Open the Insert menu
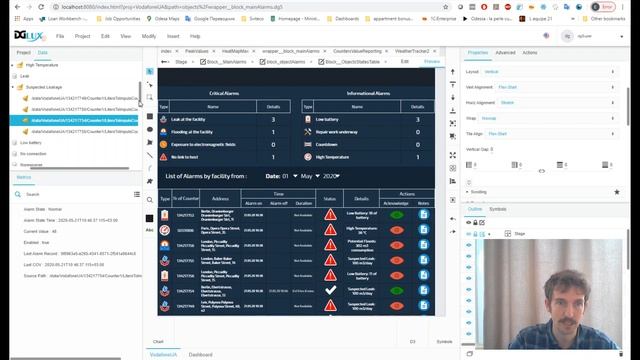Image resolution: width=640 pixels, height=360 pixels. click(173, 36)
